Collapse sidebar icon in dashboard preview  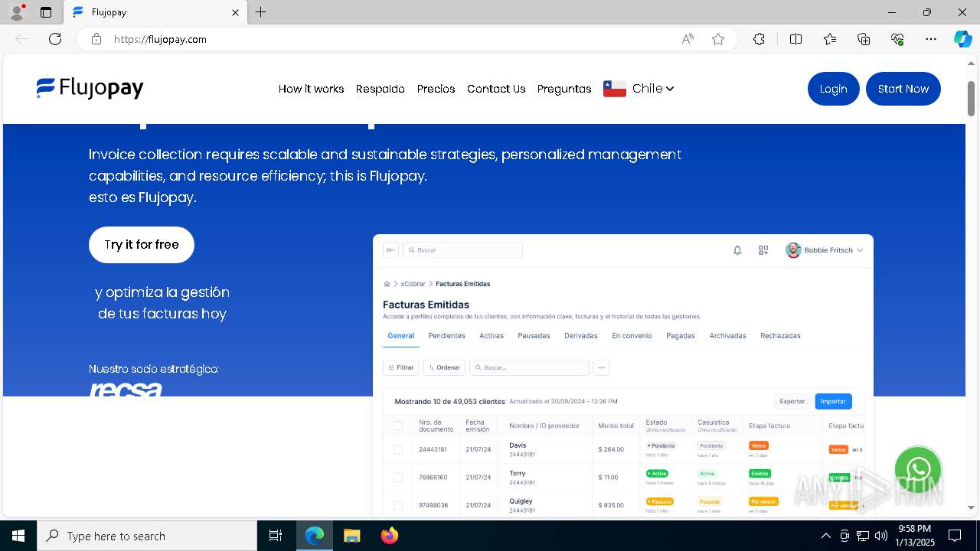[390, 250]
